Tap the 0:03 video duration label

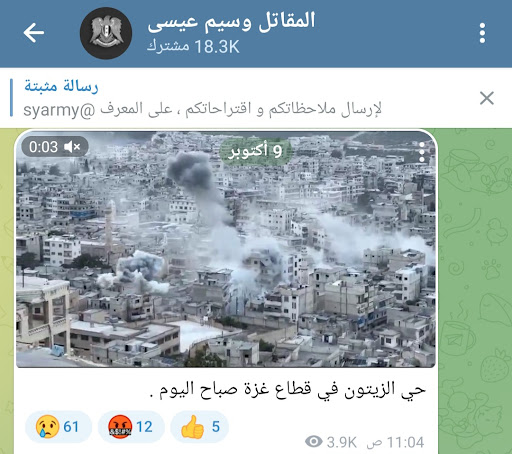coord(43,147)
